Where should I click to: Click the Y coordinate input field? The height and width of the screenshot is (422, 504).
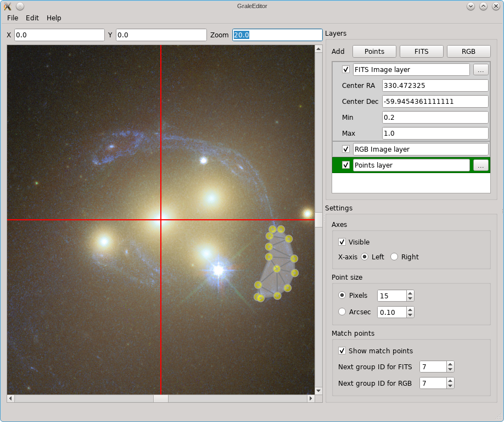(x=161, y=35)
